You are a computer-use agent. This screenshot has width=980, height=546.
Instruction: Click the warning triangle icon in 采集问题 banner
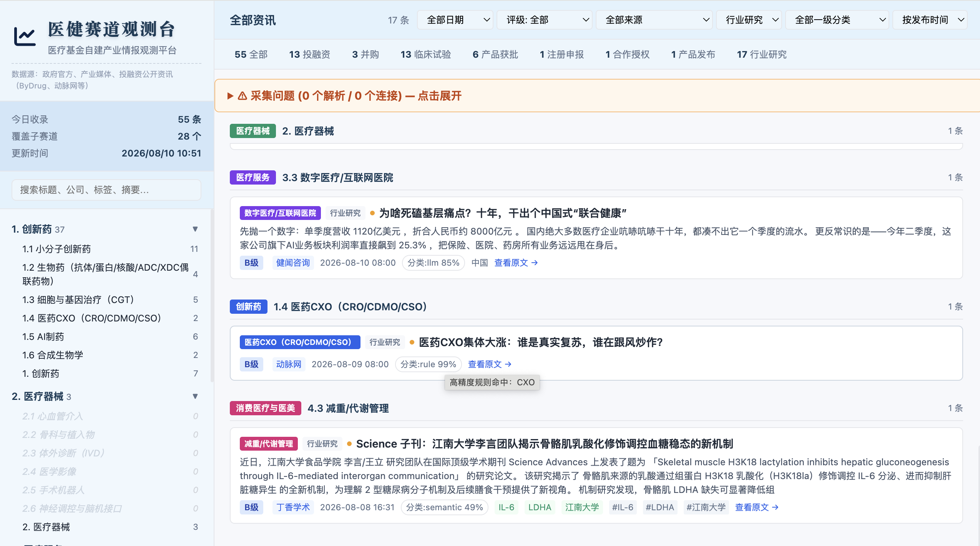click(243, 96)
